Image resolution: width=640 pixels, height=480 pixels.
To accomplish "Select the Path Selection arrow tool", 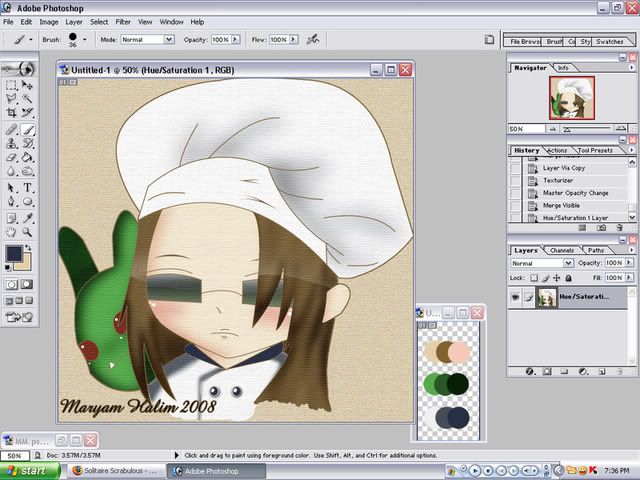I will tap(11, 188).
